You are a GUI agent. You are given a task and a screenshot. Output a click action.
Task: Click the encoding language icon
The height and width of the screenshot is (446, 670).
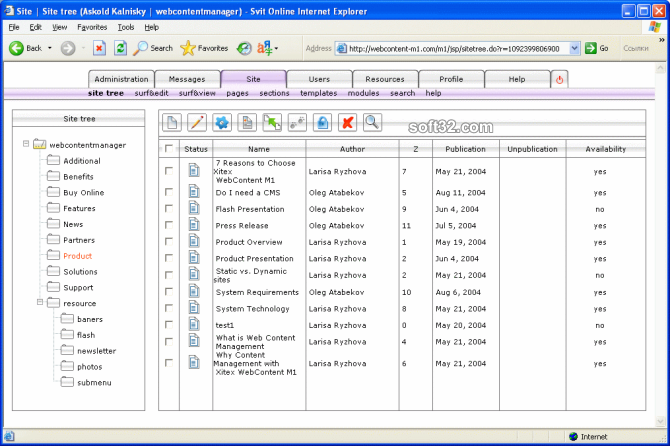coord(264,48)
